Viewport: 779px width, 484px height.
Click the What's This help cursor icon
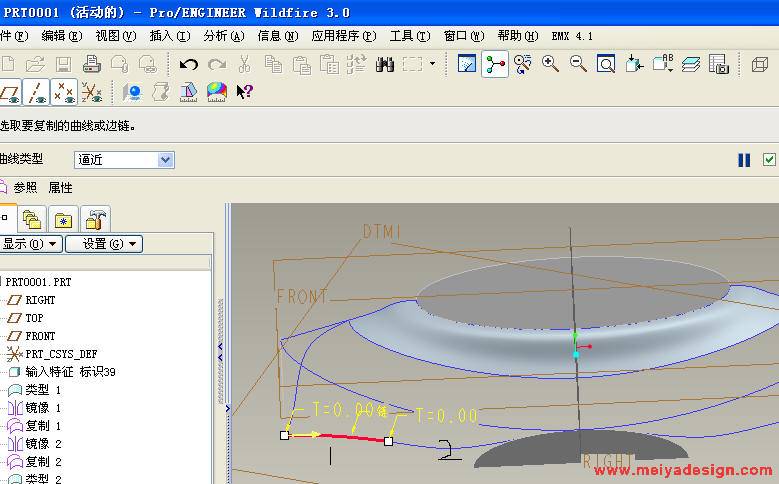(244, 91)
